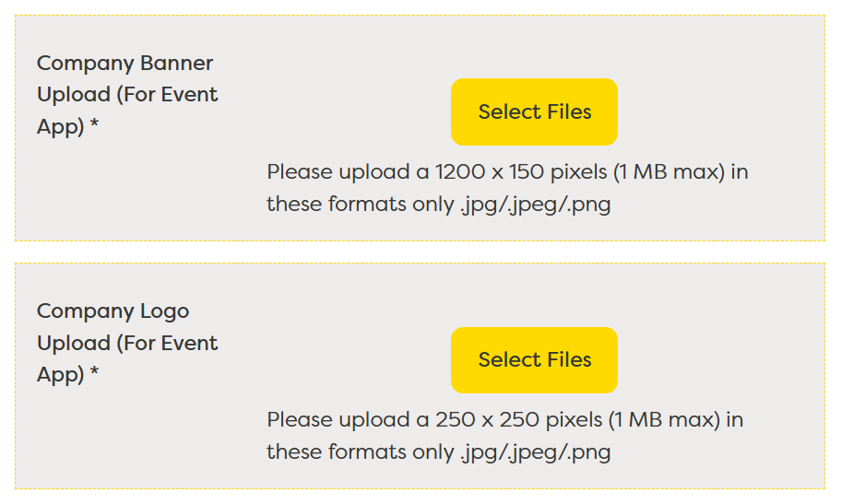Click the words "Company Logo"
Screen dimensions: 842x504
click(x=113, y=311)
